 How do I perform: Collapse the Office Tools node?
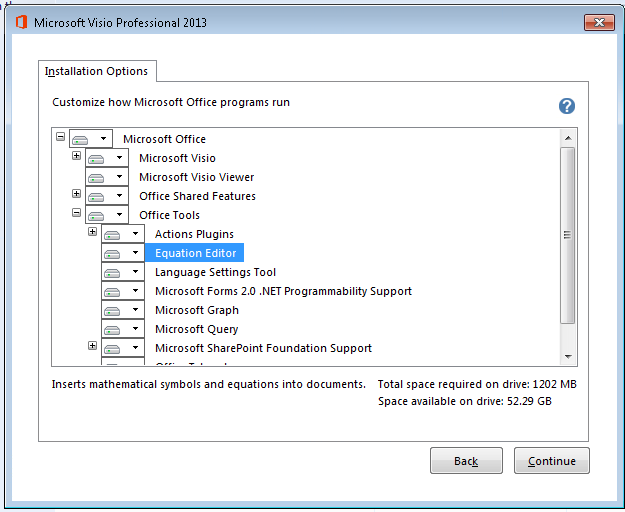coord(77,212)
